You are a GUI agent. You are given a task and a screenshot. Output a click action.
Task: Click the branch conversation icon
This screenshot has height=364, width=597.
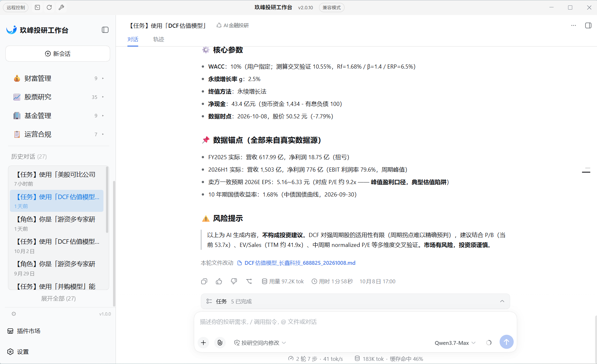click(x=249, y=281)
